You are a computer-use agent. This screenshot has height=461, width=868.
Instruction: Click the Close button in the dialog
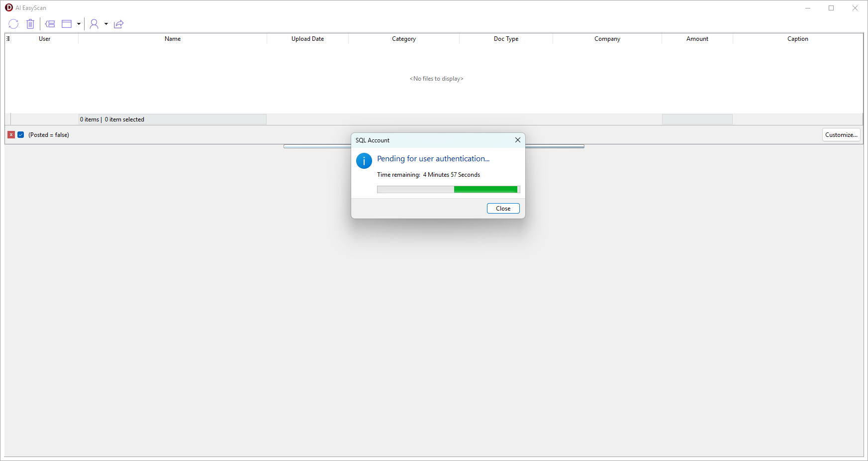(503, 209)
